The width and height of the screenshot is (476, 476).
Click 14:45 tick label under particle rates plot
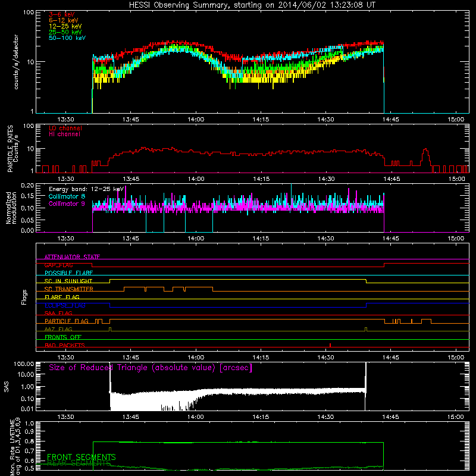(x=392, y=179)
